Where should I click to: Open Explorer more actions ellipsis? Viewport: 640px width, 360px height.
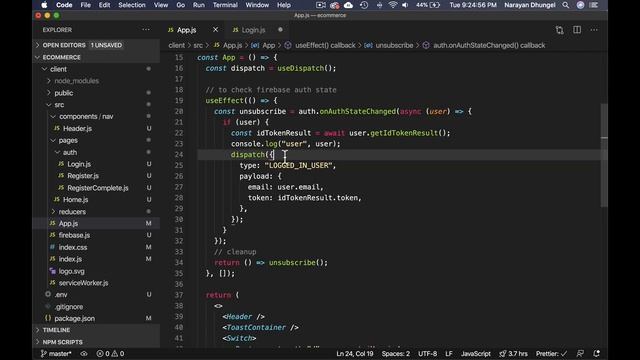[146, 30]
